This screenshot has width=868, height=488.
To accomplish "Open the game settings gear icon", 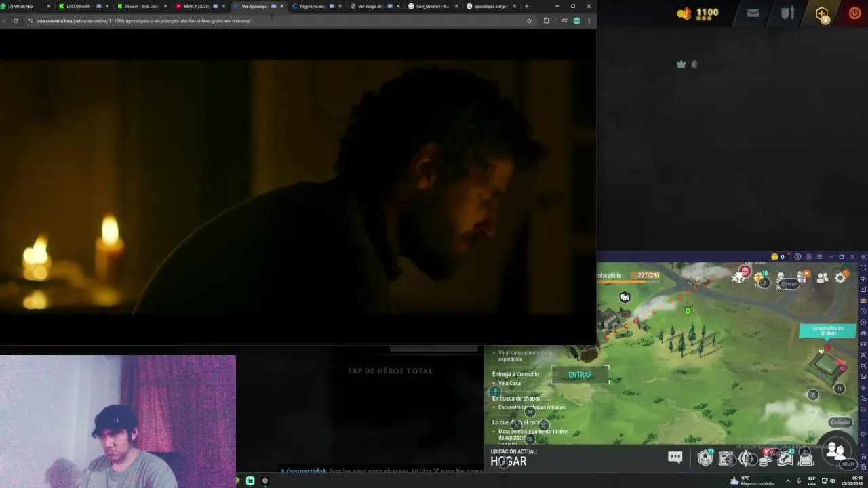I will click(x=841, y=277).
